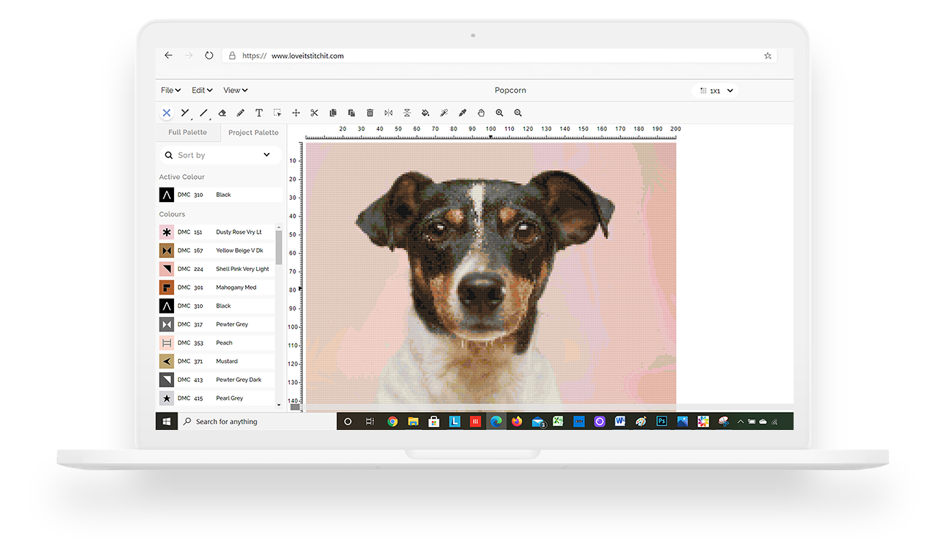946x560 pixels.
Task: Click the Zoom In magnifier
Action: pos(500,113)
